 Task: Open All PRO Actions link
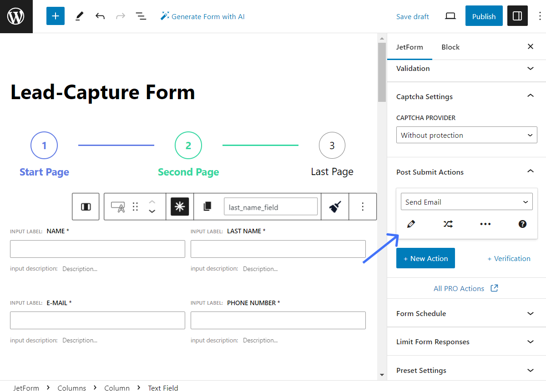click(466, 288)
